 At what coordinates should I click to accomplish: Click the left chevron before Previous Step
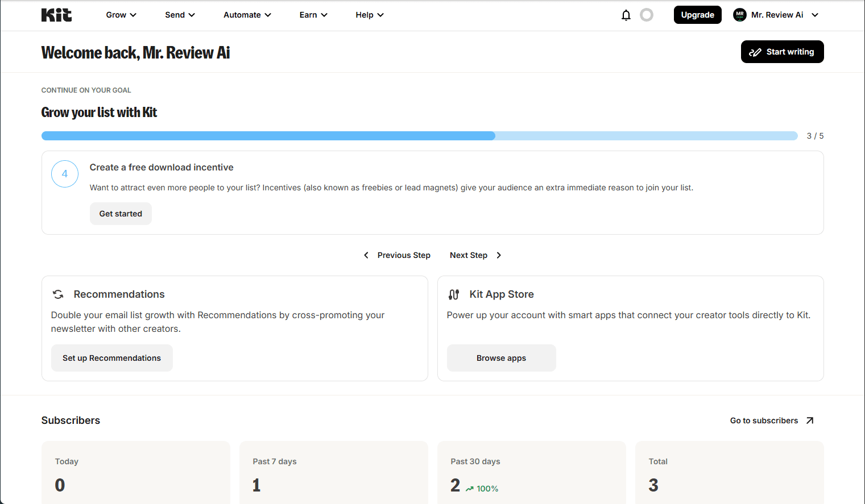click(366, 255)
